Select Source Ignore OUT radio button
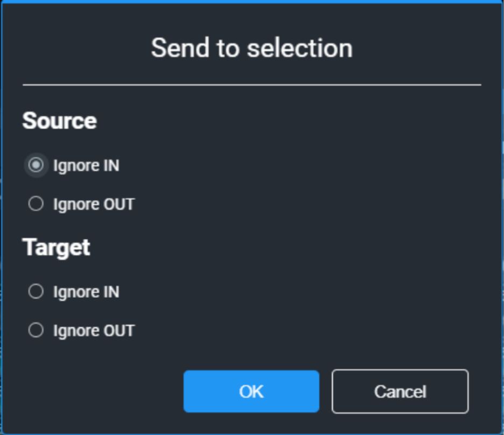The height and width of the screenshot is (435, 504). click(36, 204)
